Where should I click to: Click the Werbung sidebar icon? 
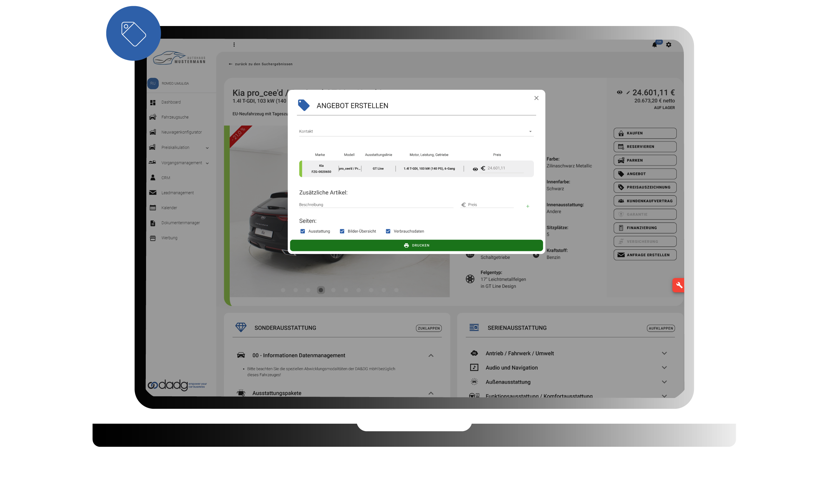tap(153, 238)
